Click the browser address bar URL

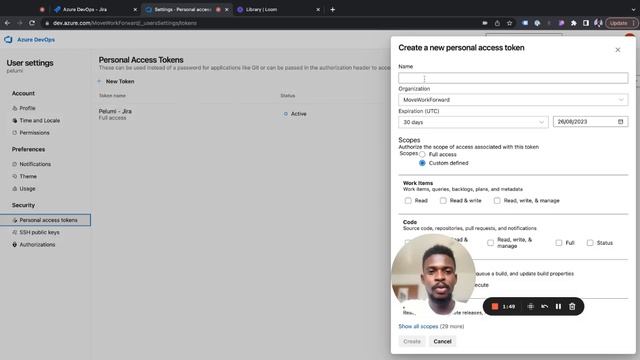point(125,23)
